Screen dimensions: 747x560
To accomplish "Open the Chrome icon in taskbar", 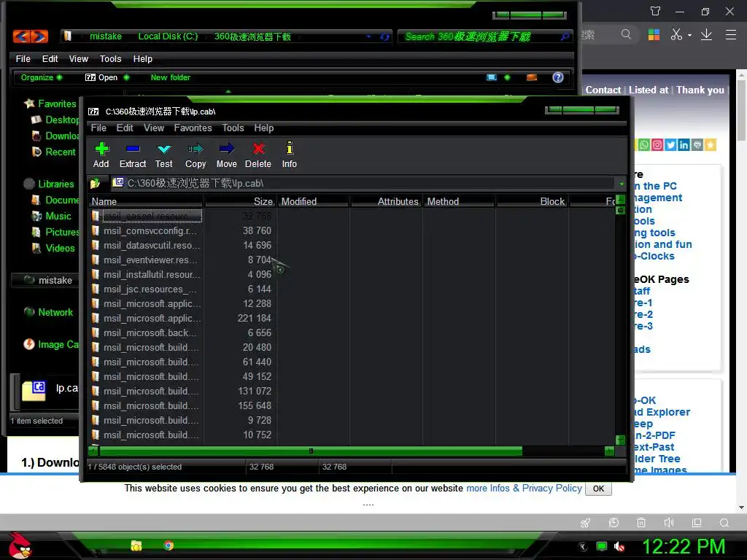I will tap(169, 545).
